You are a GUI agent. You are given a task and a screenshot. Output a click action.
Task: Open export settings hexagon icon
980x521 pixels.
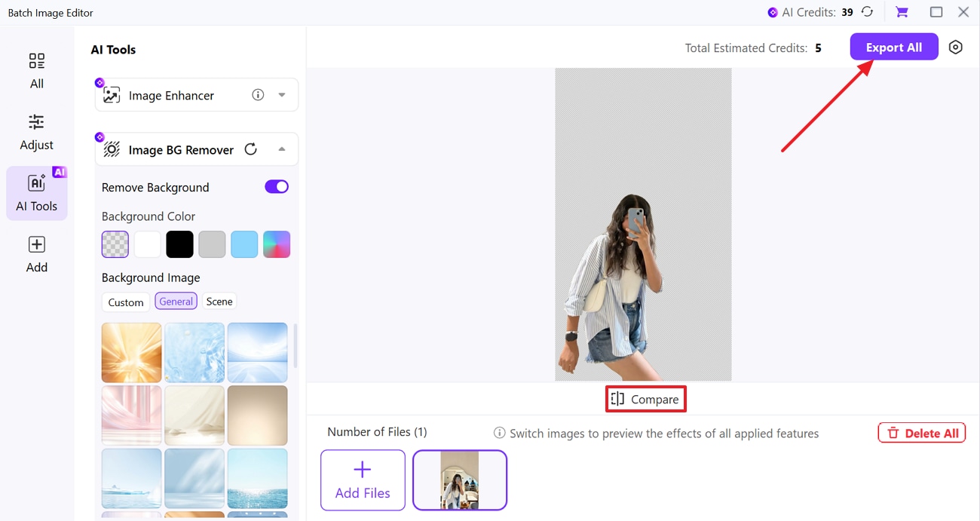click(x=956, y=47)
